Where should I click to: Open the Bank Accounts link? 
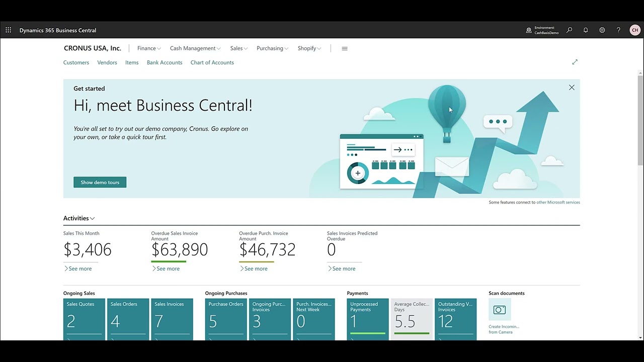pyautogui.click(x=165, y=62)
